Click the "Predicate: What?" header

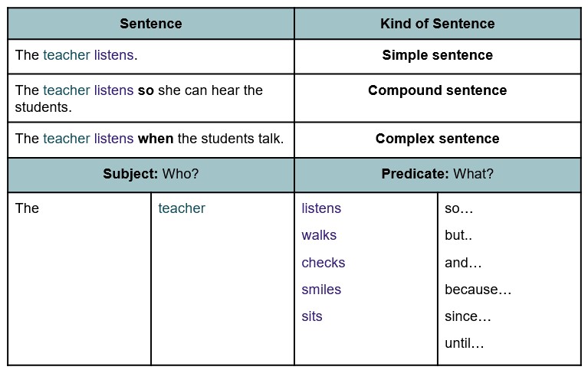click(x=437, y=174)
